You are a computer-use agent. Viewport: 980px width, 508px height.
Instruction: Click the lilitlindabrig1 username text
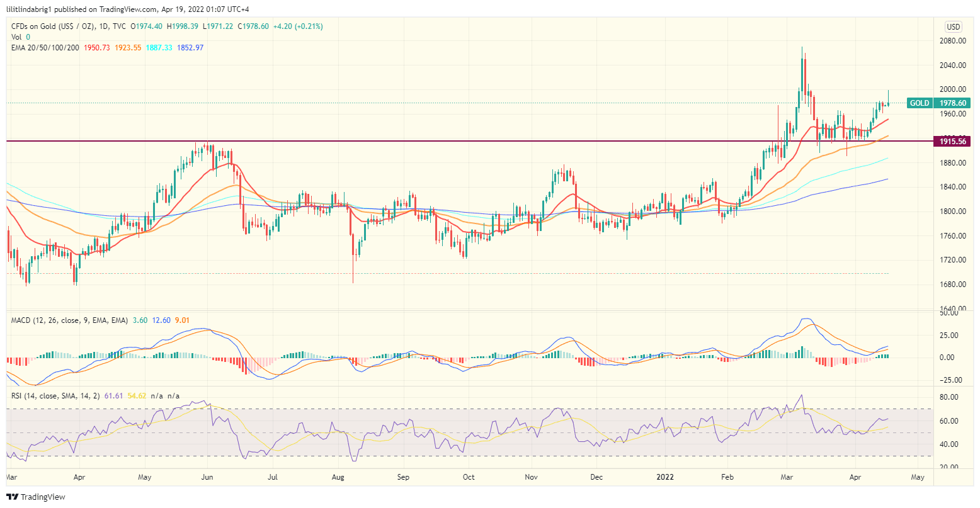[29, 9]
